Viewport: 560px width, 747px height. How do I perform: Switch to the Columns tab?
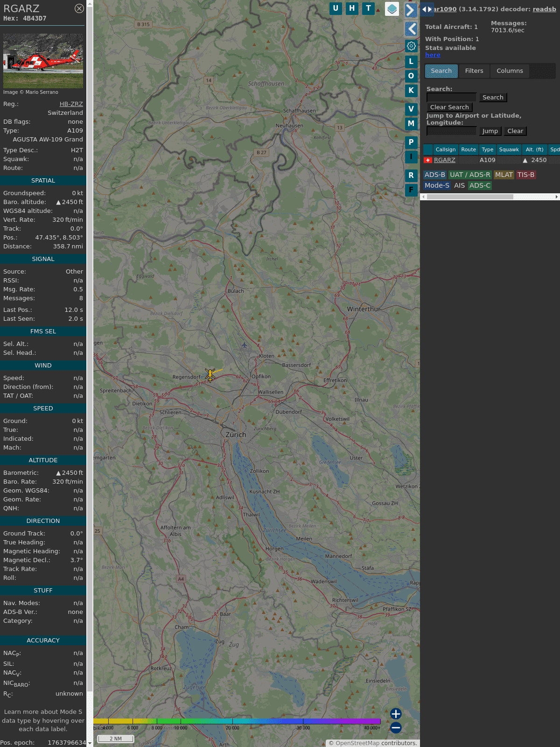tap(510, 71)
